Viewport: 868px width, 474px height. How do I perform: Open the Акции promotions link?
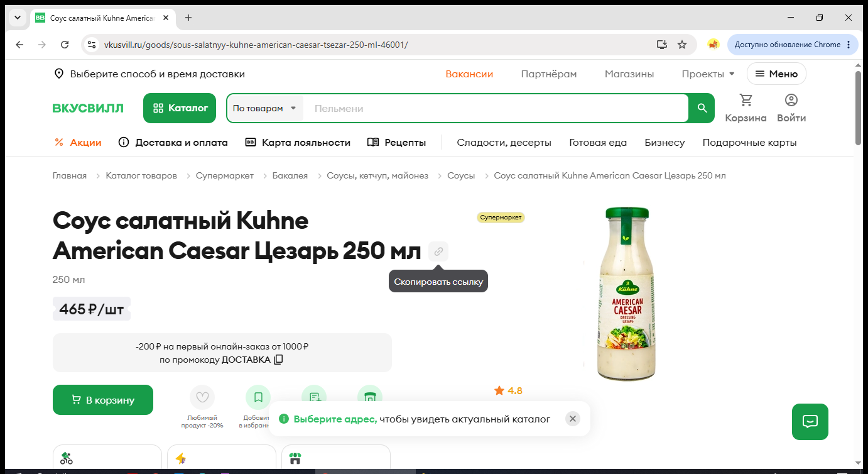[78, 143]
